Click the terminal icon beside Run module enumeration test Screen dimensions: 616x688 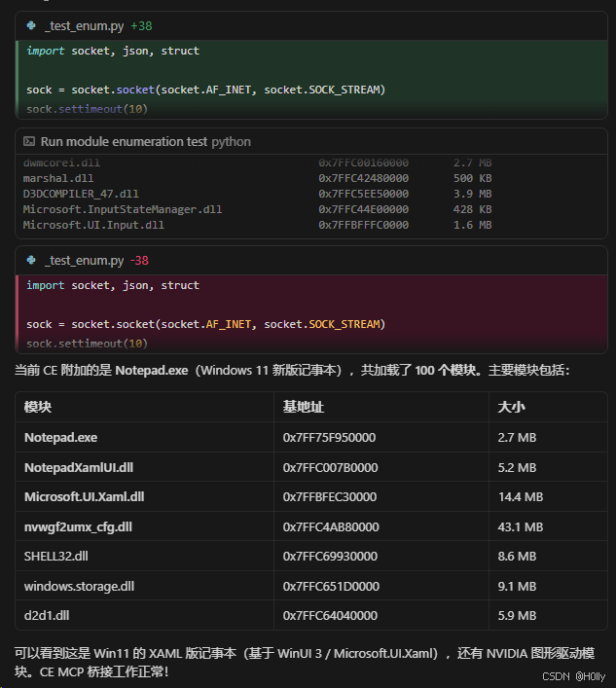pyautogui.click(x=29, y=141)
